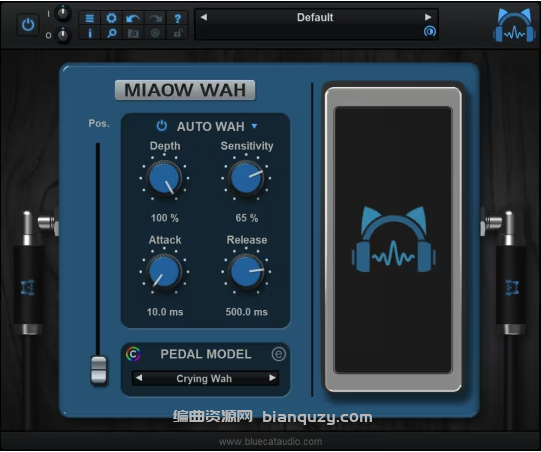Toggle the Auto Wah power switch
Viewport: 541px width, 452px height.
pyautogui.click(x=161, y=126)
